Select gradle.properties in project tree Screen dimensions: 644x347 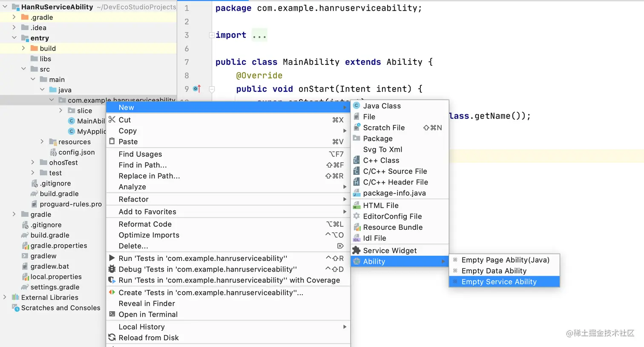[x=59, y=245]
